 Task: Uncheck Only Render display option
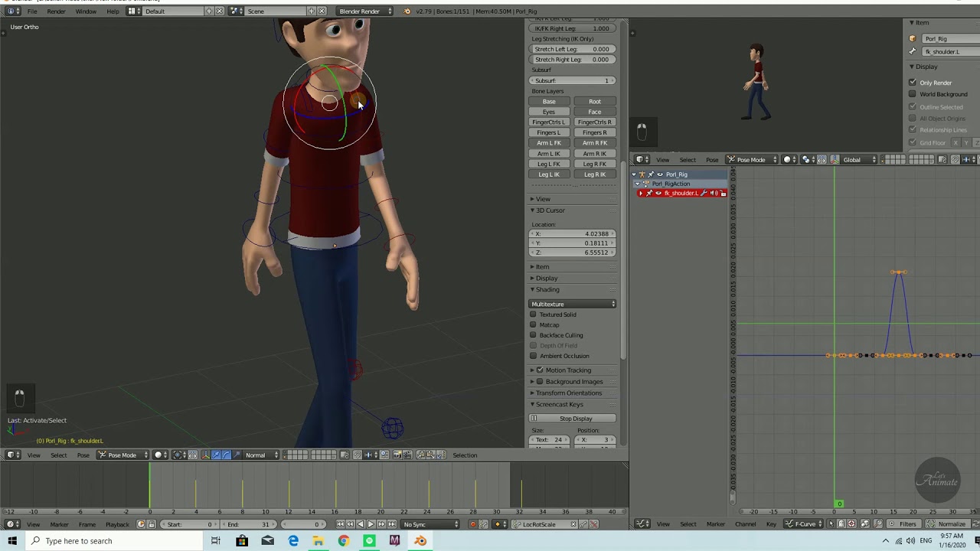click(913, 83)
